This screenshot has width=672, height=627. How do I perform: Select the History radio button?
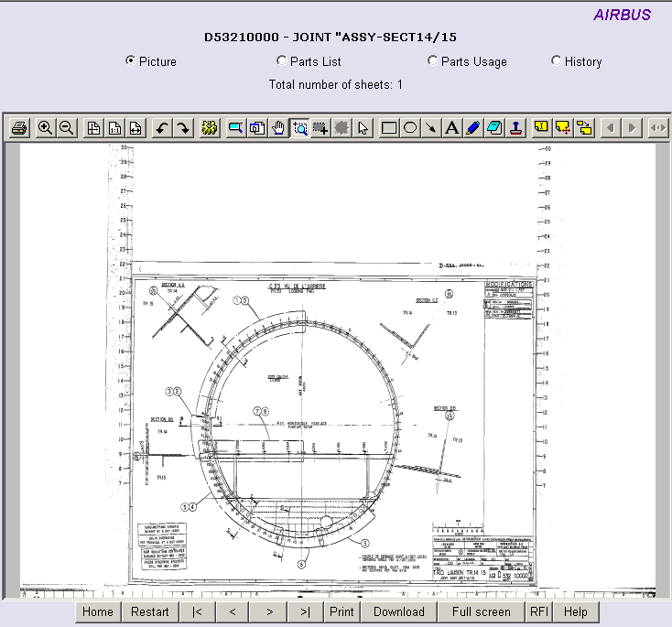557,60
